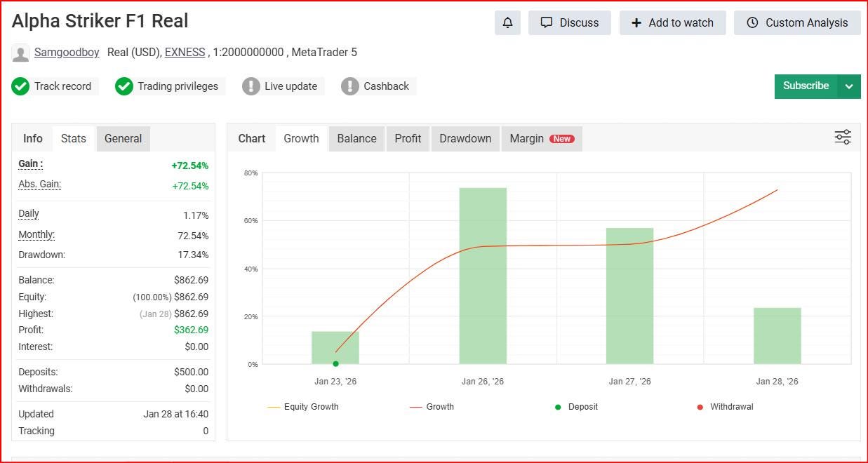Open the chart settings sliders icon
868x463 pixels.
(x=843, y=137)
